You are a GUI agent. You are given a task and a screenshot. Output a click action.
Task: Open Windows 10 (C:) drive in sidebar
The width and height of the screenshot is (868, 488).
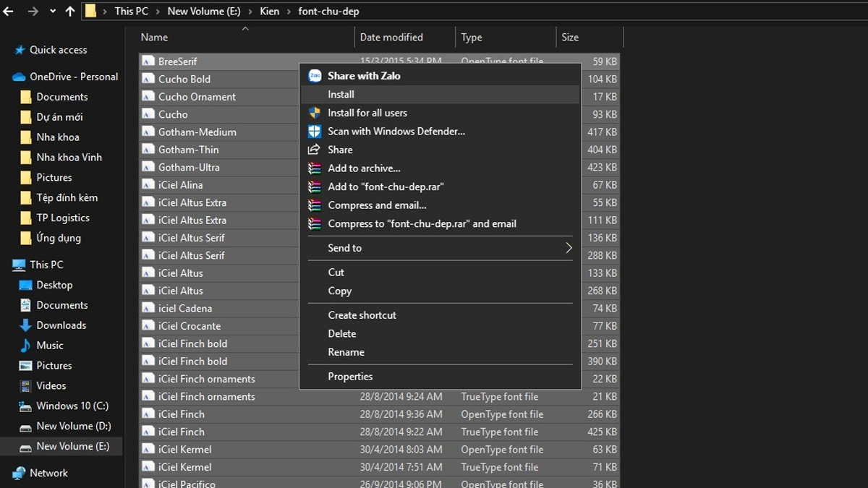pyautogui.click(x=72, y=406)
